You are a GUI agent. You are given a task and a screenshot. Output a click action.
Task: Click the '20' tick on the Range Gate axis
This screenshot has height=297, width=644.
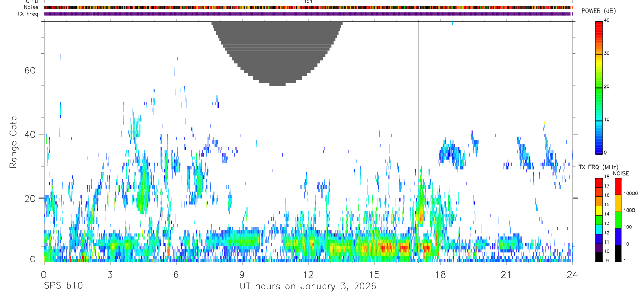[29, 198]
